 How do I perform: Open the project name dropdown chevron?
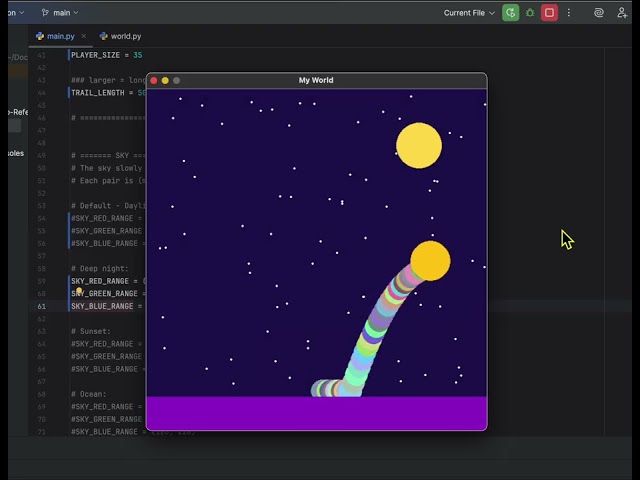pos(22,13)
